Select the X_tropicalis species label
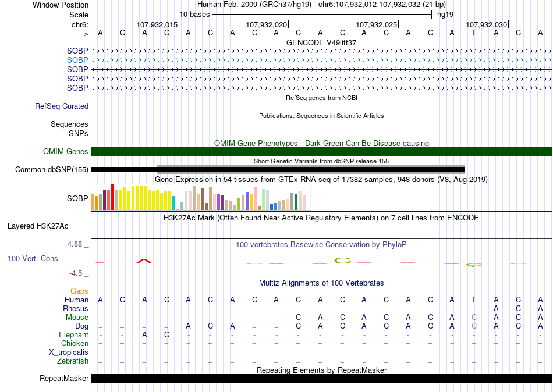The height and width of the screenshot is (392, 553). point(69,352)
